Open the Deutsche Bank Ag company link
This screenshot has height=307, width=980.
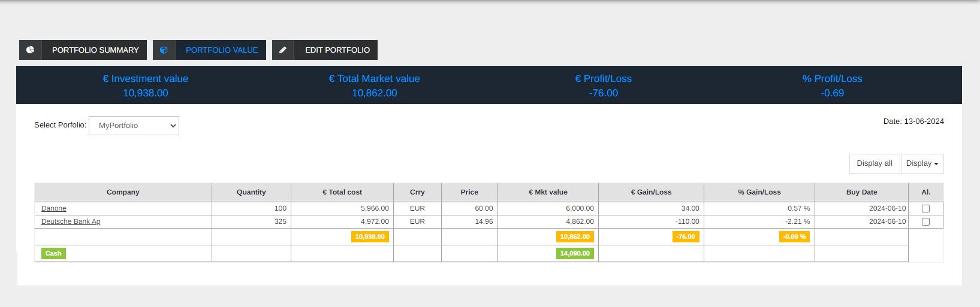pos(71,221)
